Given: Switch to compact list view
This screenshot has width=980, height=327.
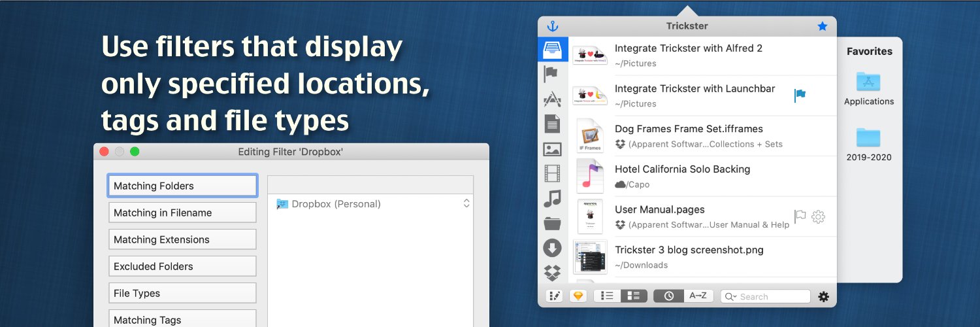Looking at the screenshot, I should [x=607, y=296].
